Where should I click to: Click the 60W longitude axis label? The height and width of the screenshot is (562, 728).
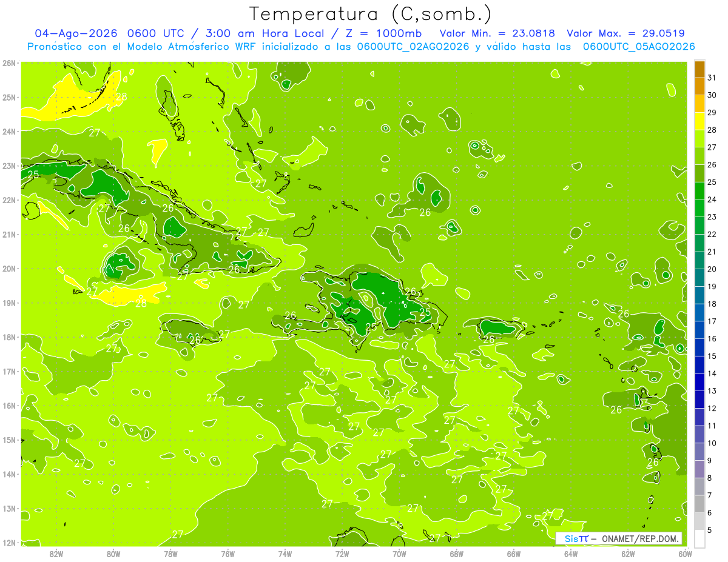pyautogui.click(x=685, y=554)
